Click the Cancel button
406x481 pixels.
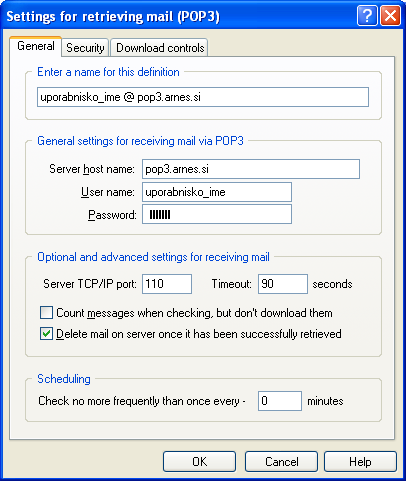(281, 462)
